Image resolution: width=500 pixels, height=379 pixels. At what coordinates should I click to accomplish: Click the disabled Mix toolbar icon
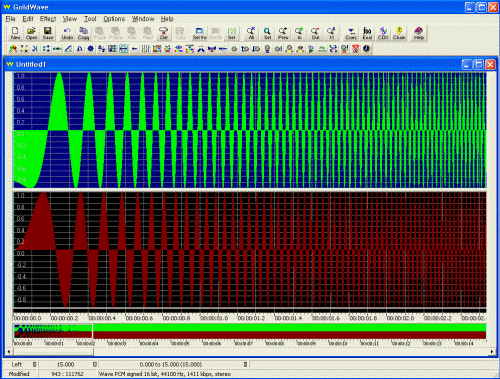(132, 33)
